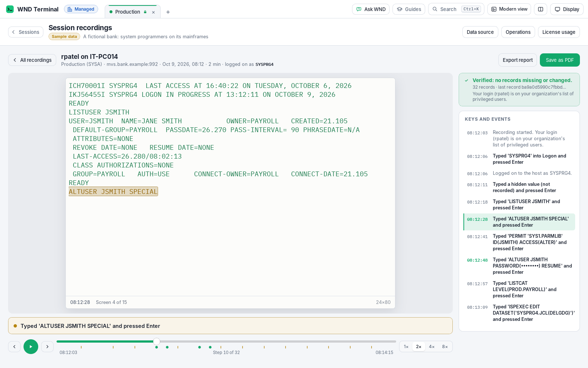Viewport: 588px width, 368px height.
Task: Jump to Typed 'SYSPRG4' into Logon event
Action: tap(519, 159)
